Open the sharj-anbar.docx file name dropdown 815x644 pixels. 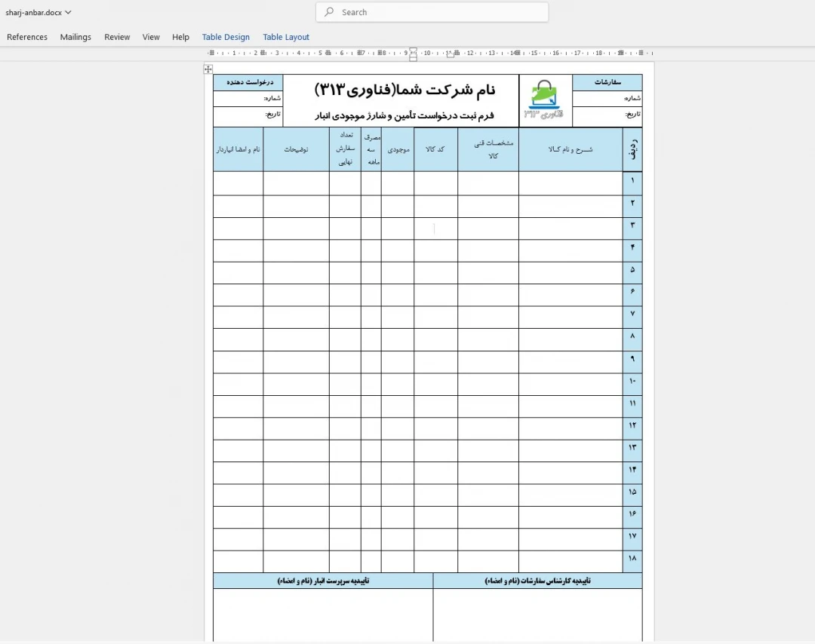[38, 12]
